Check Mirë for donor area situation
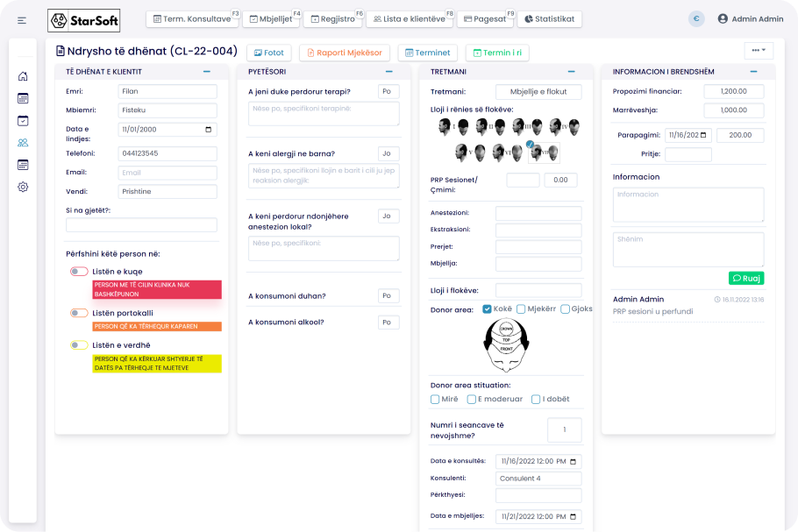 pyautogui.click(x=435, y=400)
